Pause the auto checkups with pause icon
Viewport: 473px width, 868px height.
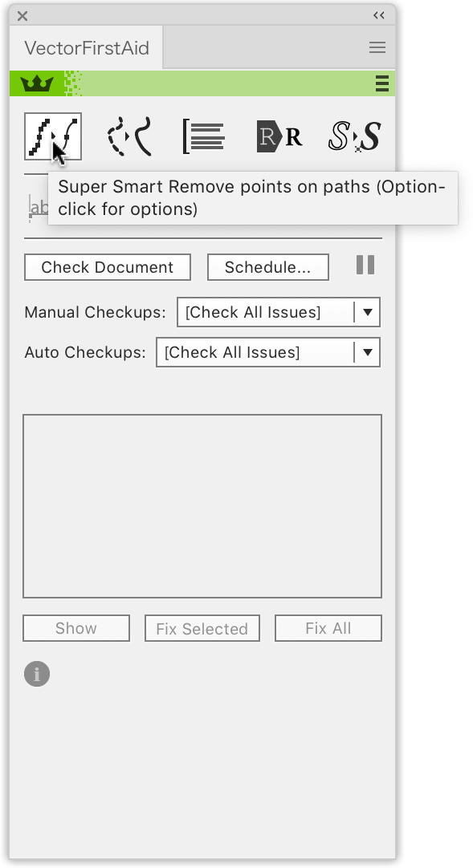(x=365, y=266)
